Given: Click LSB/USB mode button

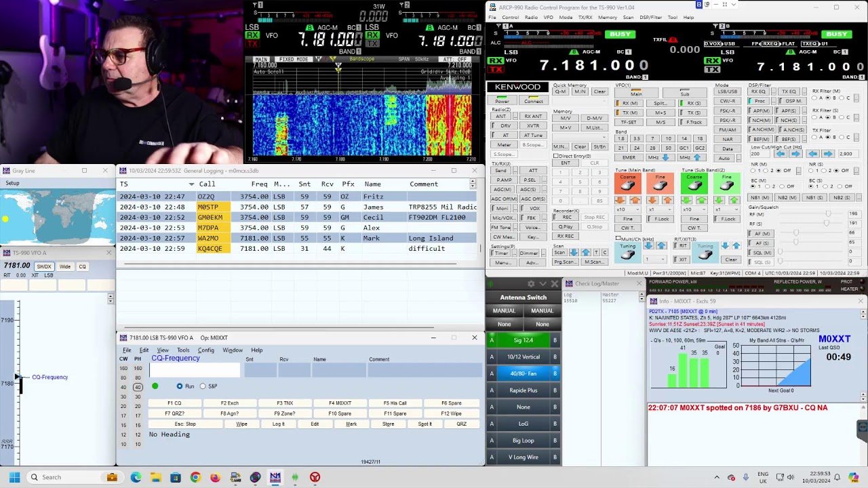Looking at the screenshot, I should [727, 91].
